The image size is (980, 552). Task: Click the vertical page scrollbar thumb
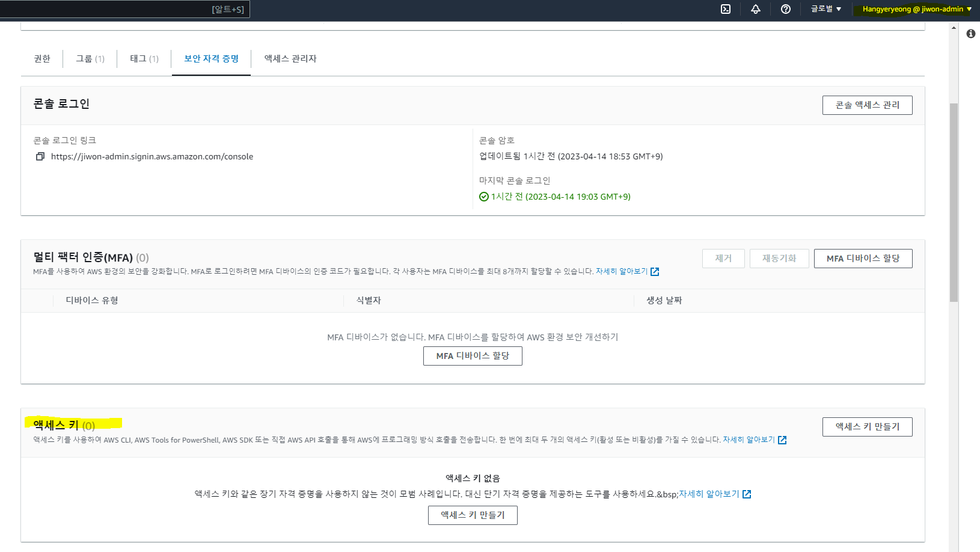(954, 202)
